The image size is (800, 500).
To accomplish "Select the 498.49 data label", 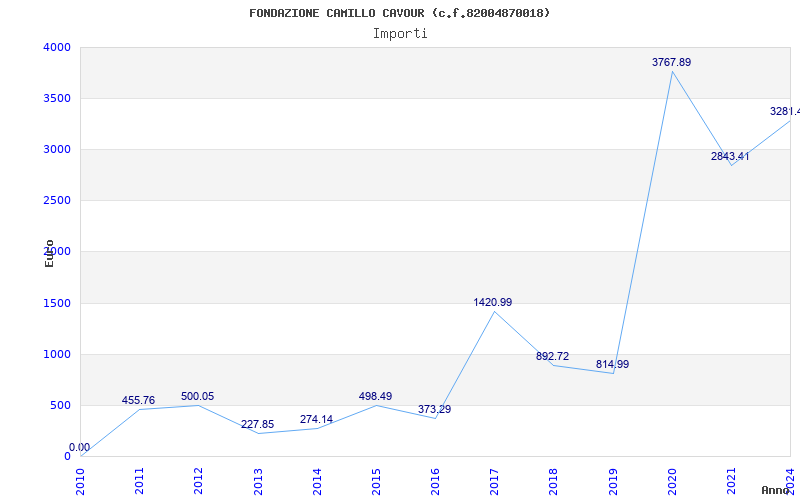I will [376, 396].
